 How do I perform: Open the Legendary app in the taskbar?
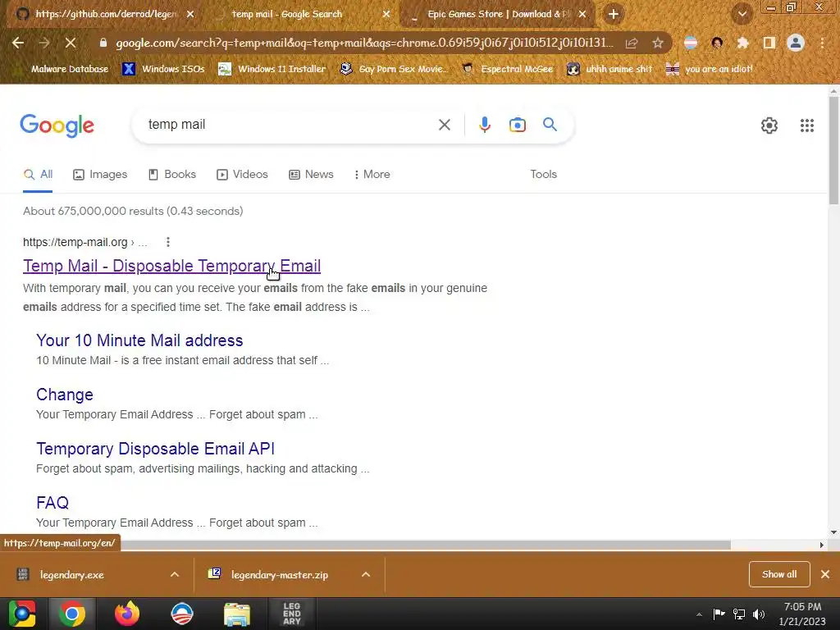(291, 614)
